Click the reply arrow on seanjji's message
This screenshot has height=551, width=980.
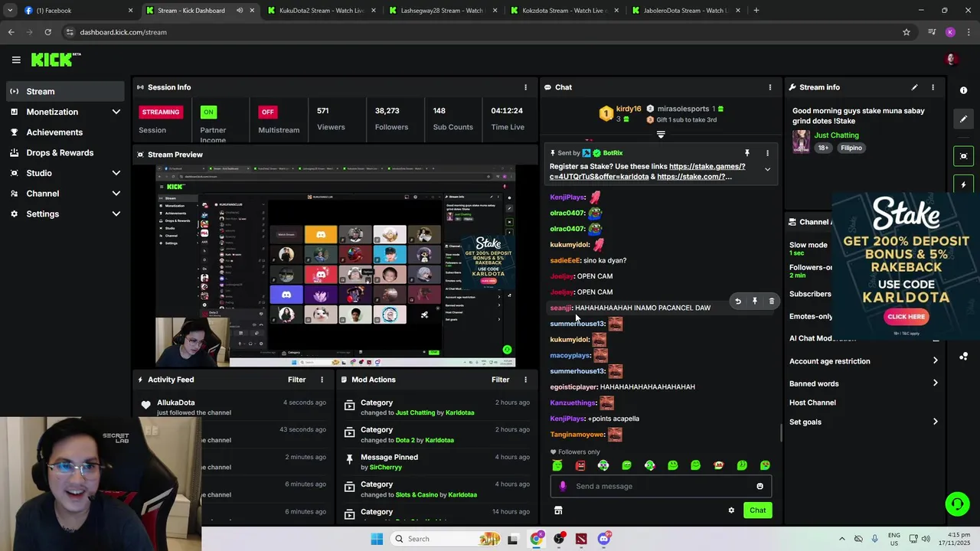pyautogui.click(x=738, y=302)
